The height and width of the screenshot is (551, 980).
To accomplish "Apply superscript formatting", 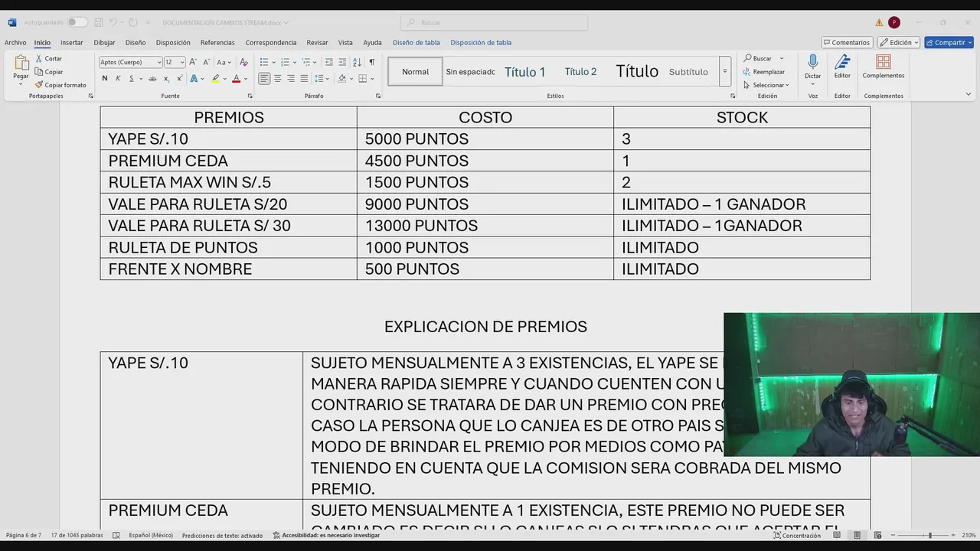I will (x=179, y=79).
